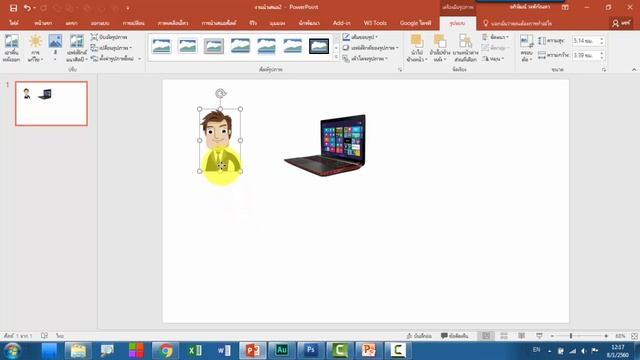Click the Tell Me search box
Screen dimensions: 640x360
pos(517,24)
